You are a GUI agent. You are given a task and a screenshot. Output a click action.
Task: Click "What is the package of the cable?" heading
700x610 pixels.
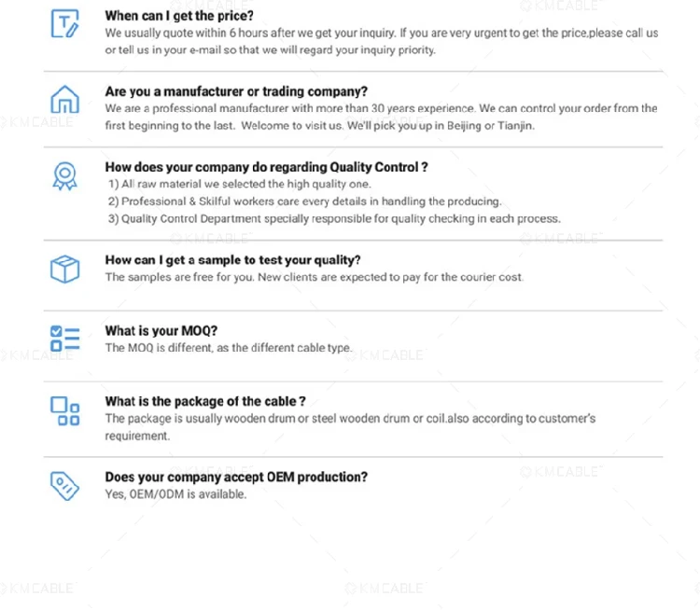click(205, 402)
